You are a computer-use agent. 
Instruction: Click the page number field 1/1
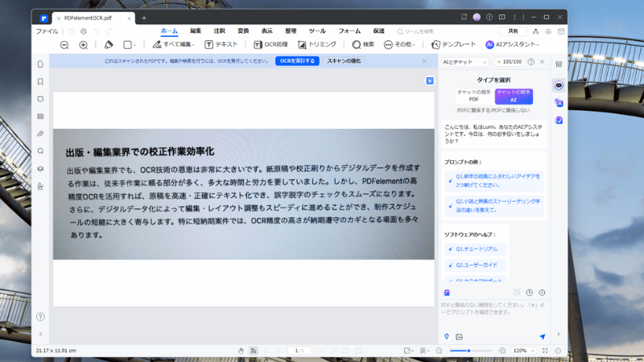click(299, 351)
